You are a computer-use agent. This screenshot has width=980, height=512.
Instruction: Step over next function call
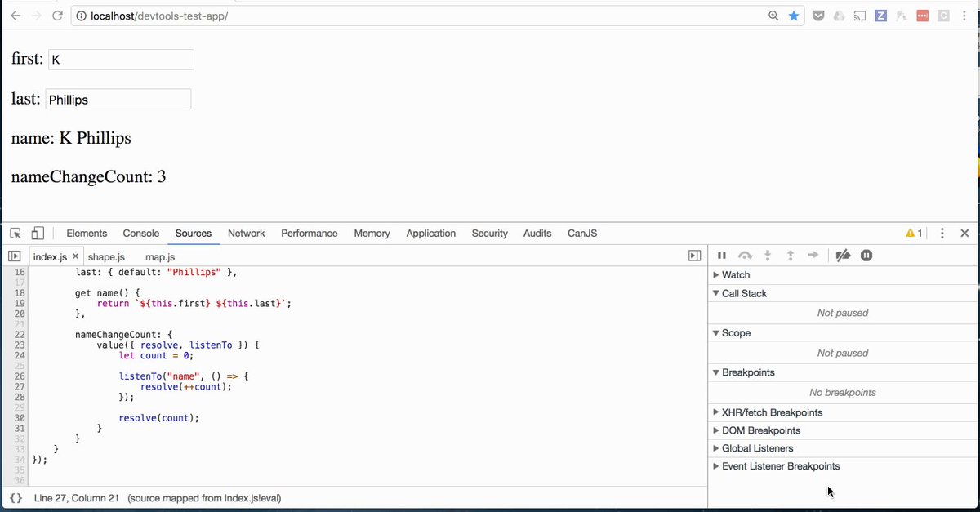coord(745,256)
